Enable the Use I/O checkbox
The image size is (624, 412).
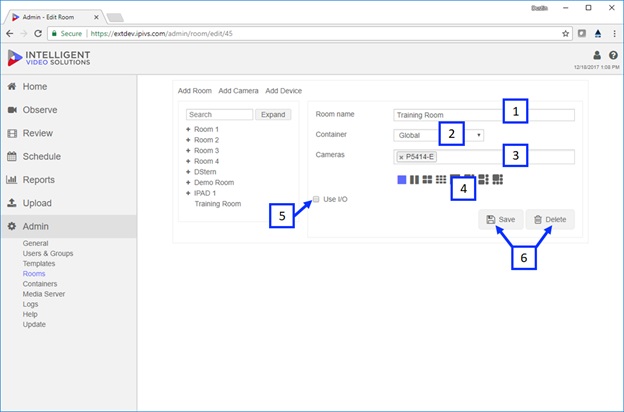[316, 199]
